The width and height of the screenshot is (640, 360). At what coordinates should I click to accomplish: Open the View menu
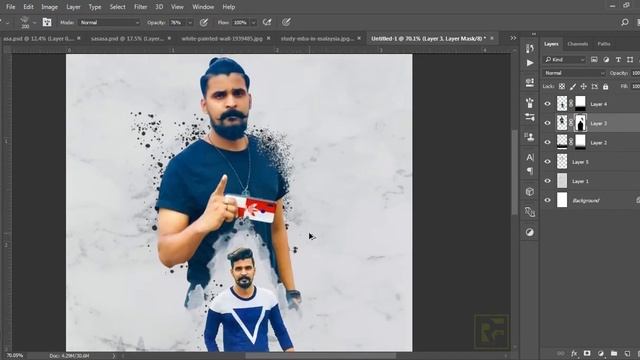pyautogui.click(x=177, y=7)
